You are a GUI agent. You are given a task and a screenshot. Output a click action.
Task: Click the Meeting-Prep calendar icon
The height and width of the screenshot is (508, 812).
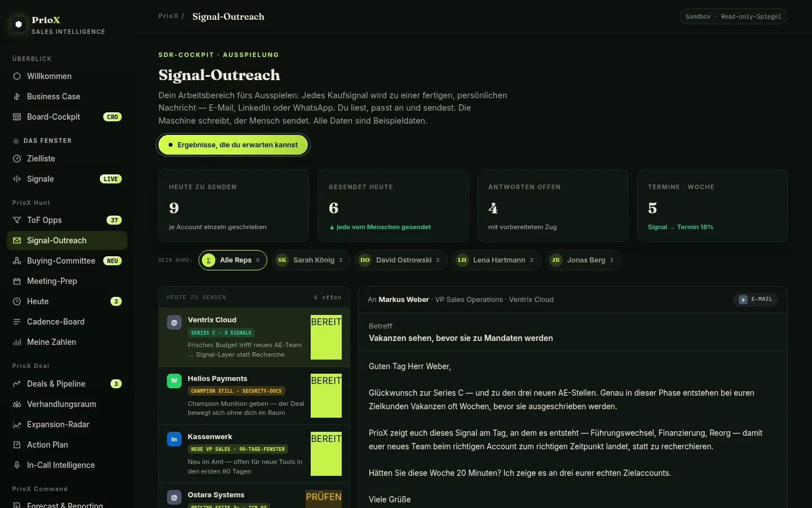17,281
